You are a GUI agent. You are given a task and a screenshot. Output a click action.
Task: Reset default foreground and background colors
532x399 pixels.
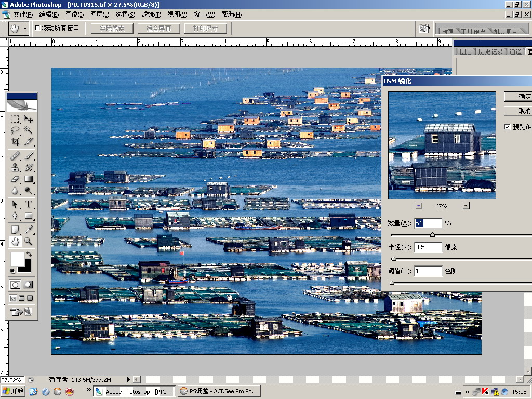coord(12,271)
